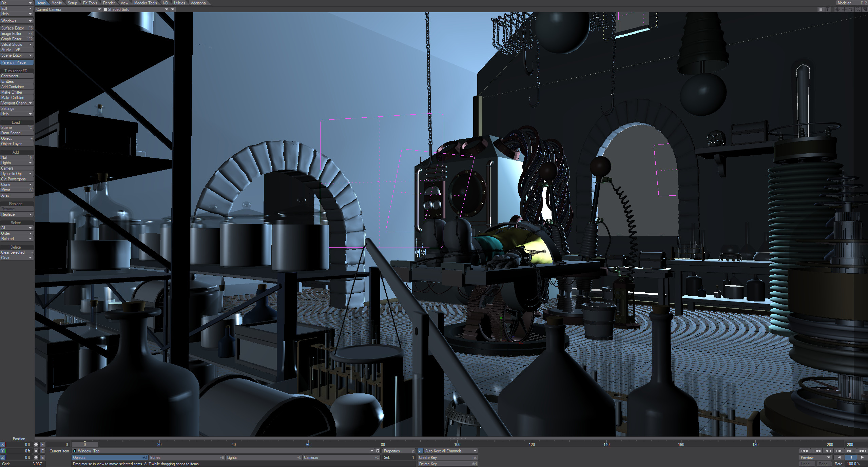Click Z position keyframe arrows icon
The image size is (868, 467).
36,457
